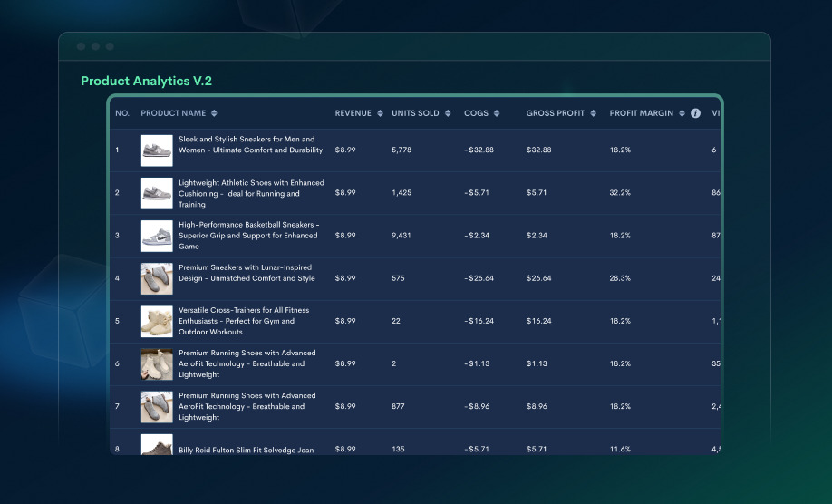Open row 6 Premium Running Shoes title
832x504 pixels.
247,363
